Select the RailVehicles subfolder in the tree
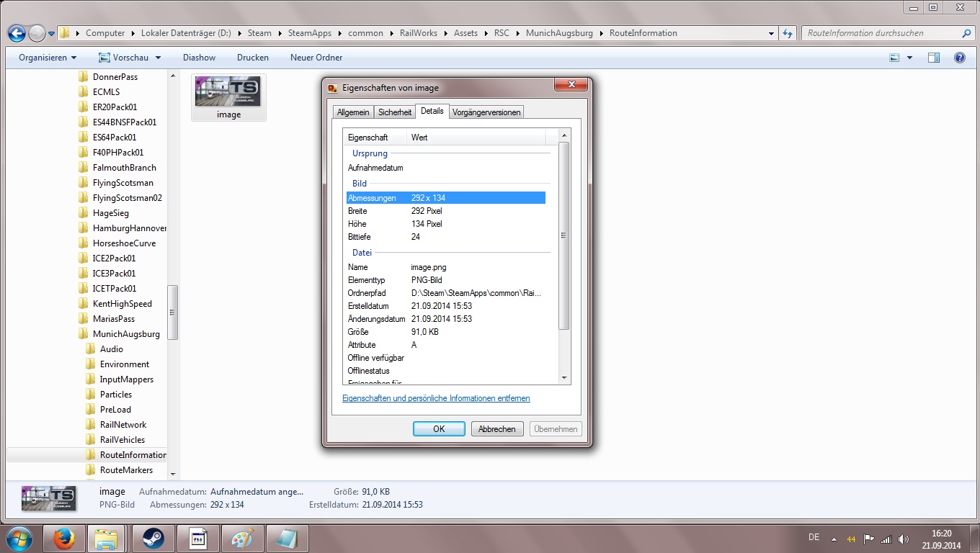Viewport: 980px width, 553px height. tap(122, 440)
